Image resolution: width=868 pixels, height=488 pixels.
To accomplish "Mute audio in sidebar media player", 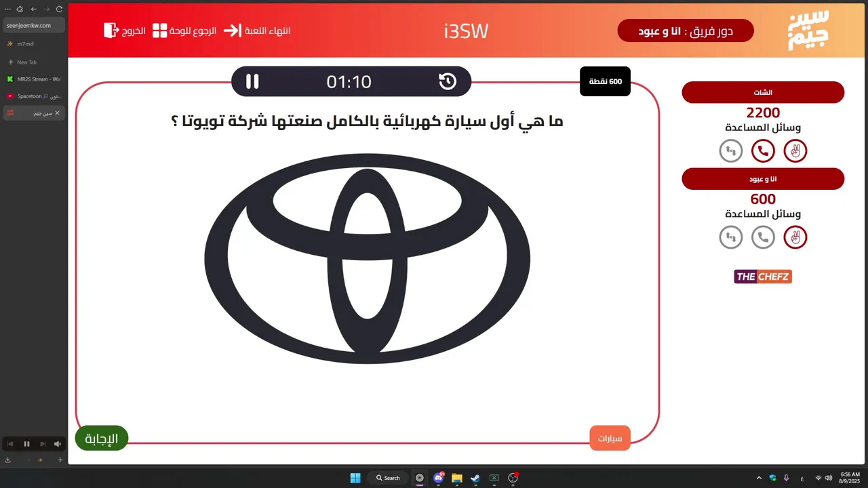I will tap(58, 444).
